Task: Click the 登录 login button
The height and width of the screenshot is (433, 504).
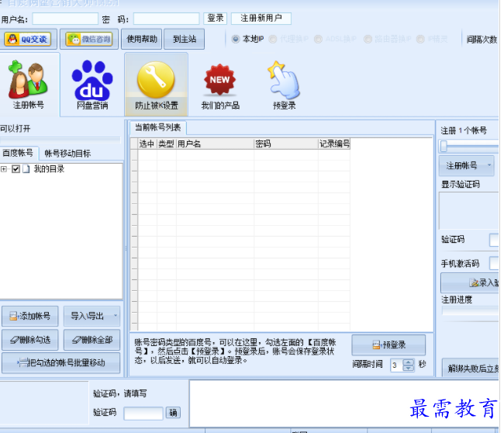Action: click(216, 19)
